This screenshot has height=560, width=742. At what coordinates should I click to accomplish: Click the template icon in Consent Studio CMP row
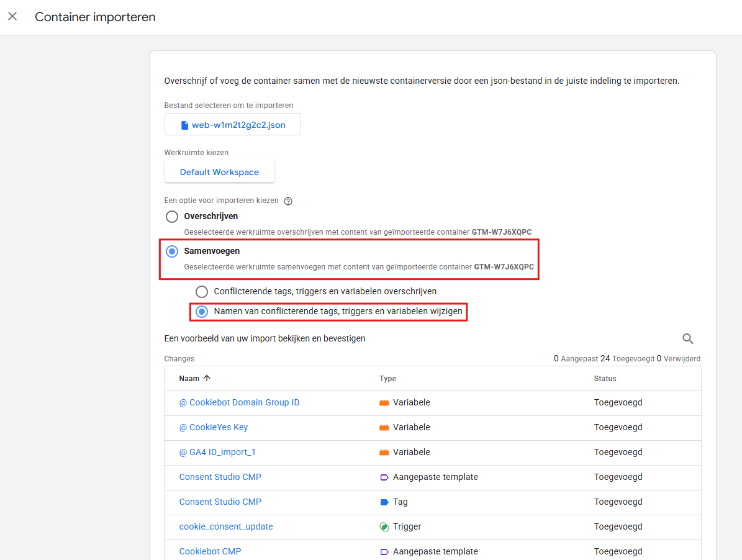tap(384, 477)
